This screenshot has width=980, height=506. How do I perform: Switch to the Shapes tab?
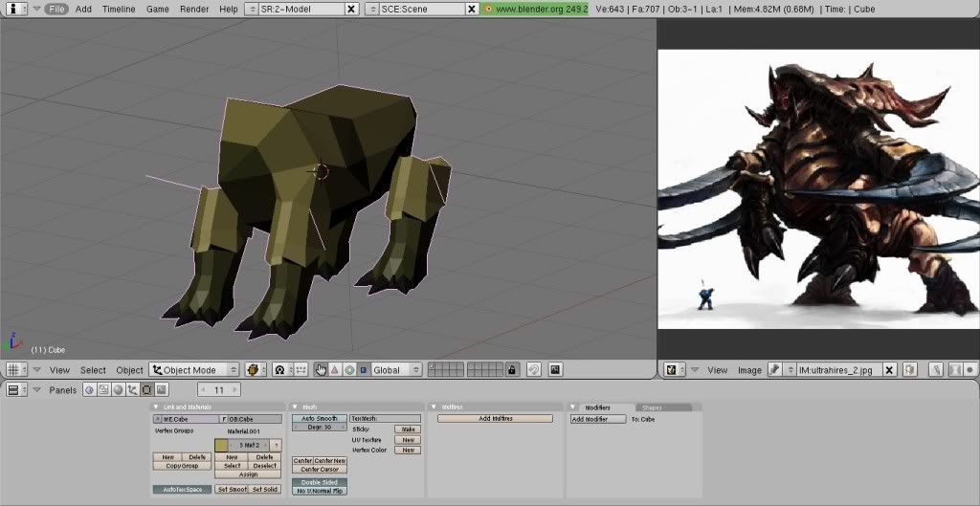coord(652,407)
